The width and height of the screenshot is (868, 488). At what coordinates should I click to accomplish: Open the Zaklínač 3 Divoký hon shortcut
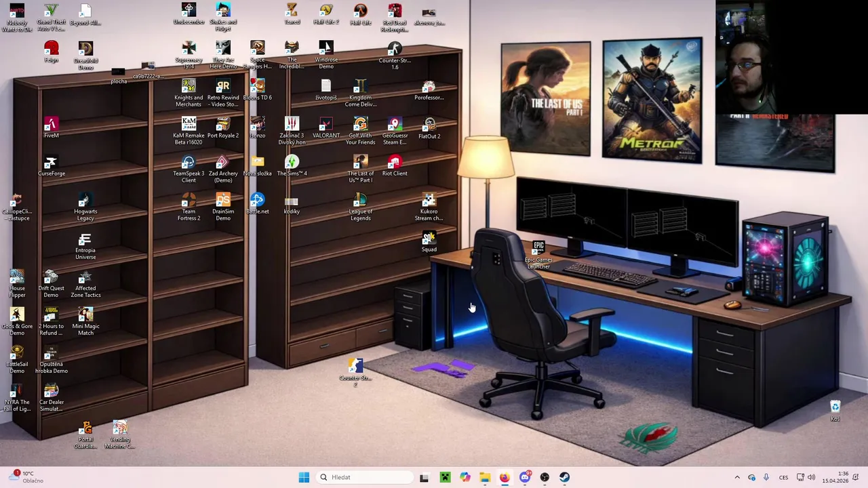click(x=292, y=131)
